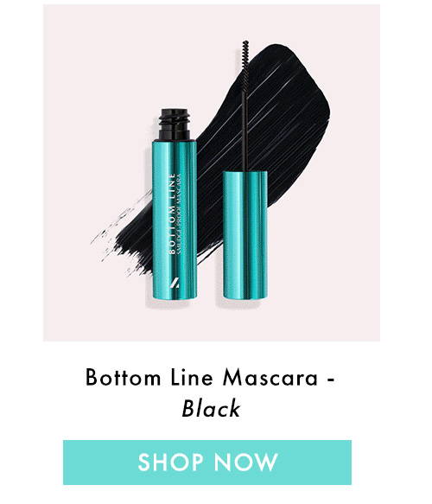This screenshot has height=504, width=432.
Task: Click the dash after Mascara in the title
Action: point(331,380)
